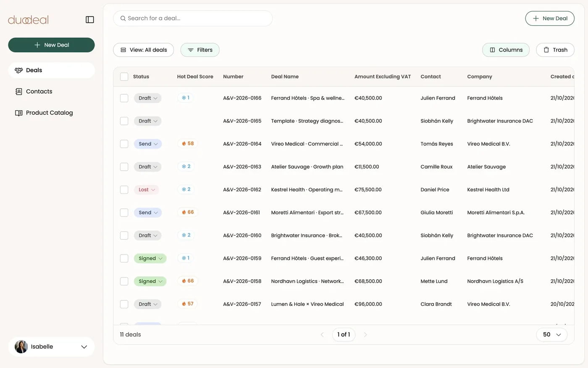Open the View: All deals selector
The width and height of the screenshot is (588, 368).
144,50
